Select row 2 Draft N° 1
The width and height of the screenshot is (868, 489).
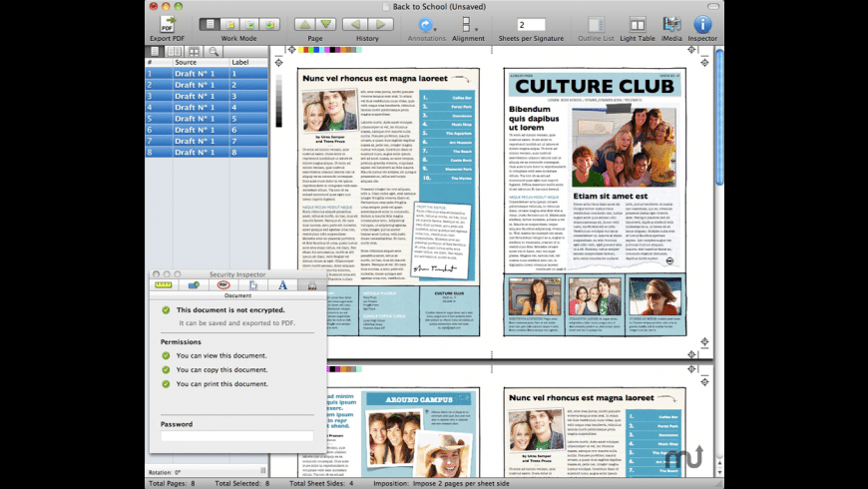(x=207, y=85)
